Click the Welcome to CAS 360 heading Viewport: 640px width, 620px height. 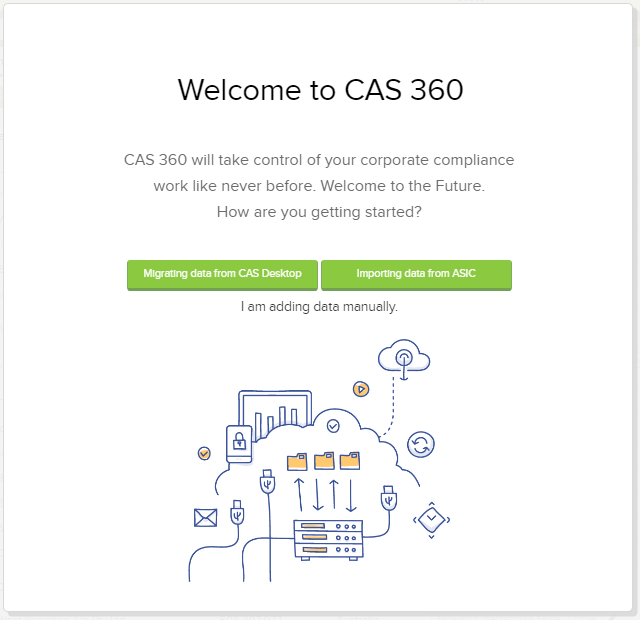pyautogui.click(x=320, y=89)
